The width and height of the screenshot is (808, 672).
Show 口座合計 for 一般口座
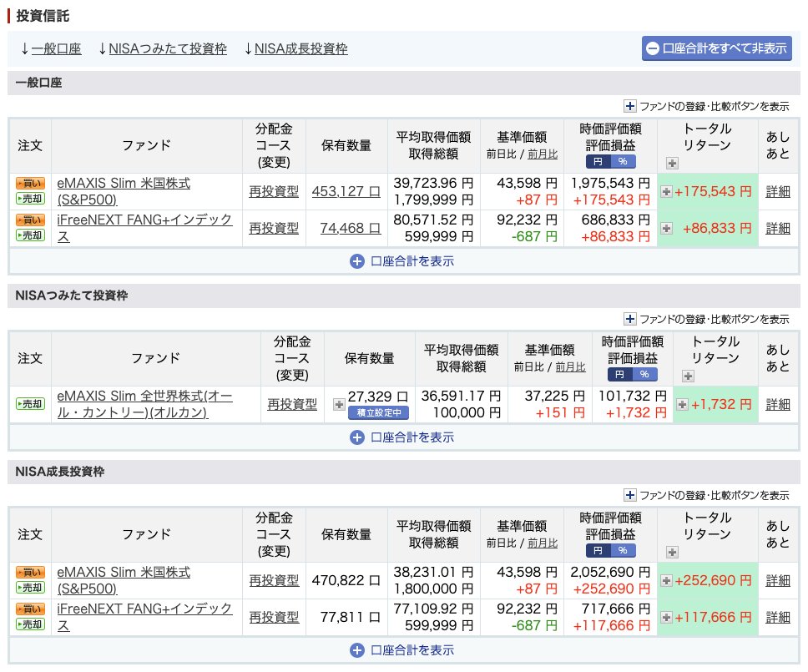[402, 261]
